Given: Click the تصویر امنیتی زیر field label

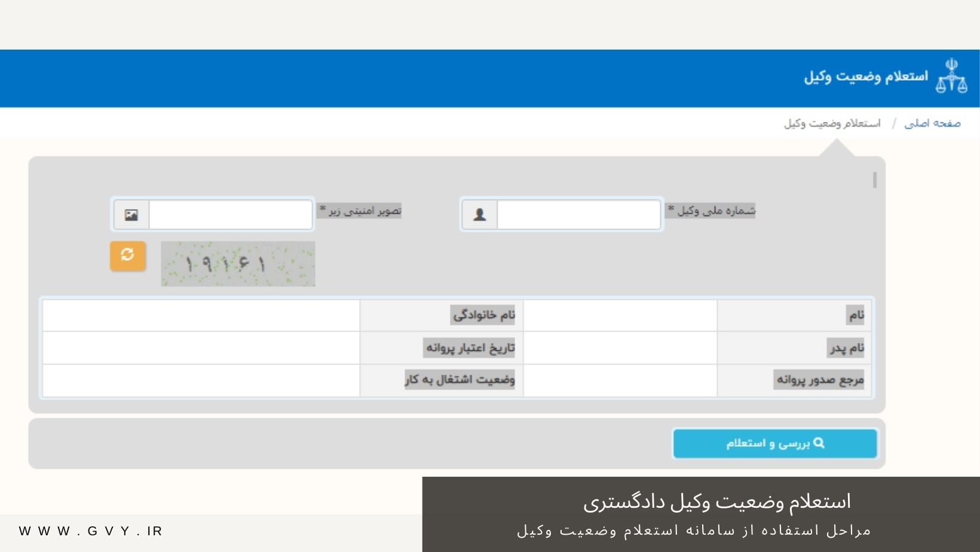Looking at the screenshot, I should click(x=360, y=210).
